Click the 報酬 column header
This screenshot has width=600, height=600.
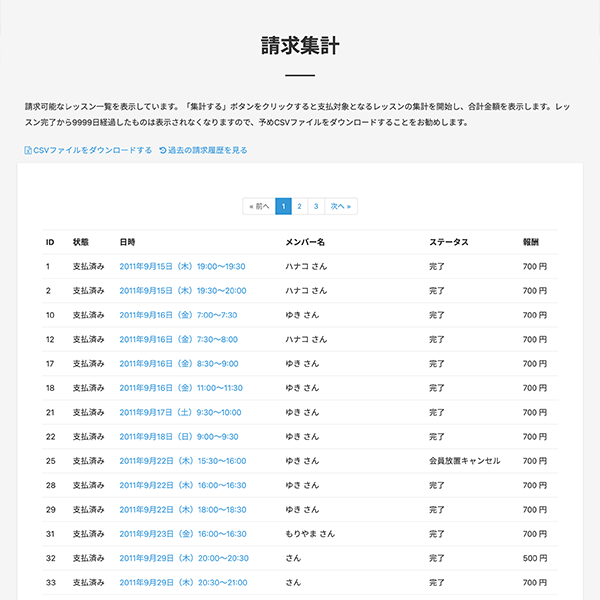531,242
